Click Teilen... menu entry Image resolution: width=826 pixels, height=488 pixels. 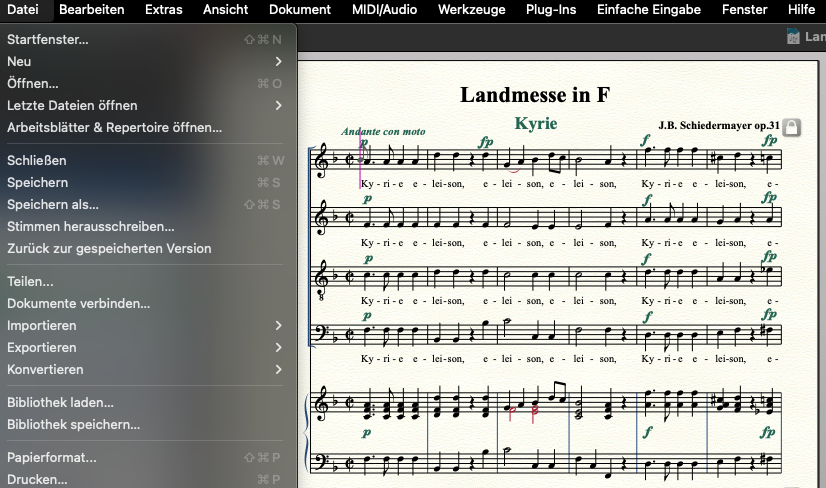(145, 281)
